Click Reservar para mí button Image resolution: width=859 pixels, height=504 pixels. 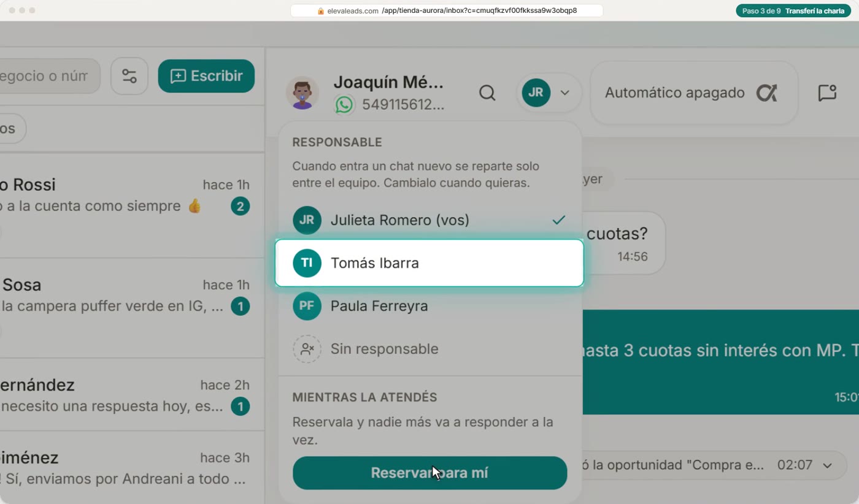(x=429, y=473)
